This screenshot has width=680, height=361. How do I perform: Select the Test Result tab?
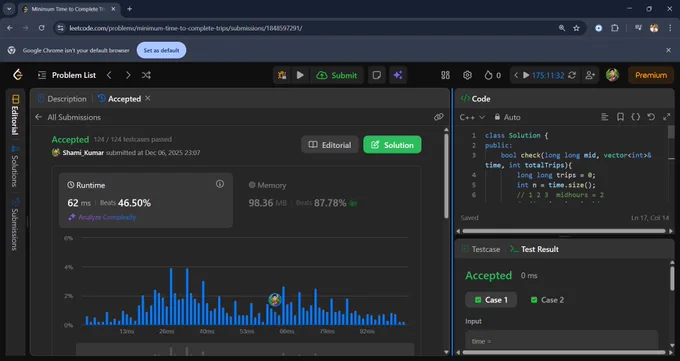pyautogui.click(x=534, y=249)
